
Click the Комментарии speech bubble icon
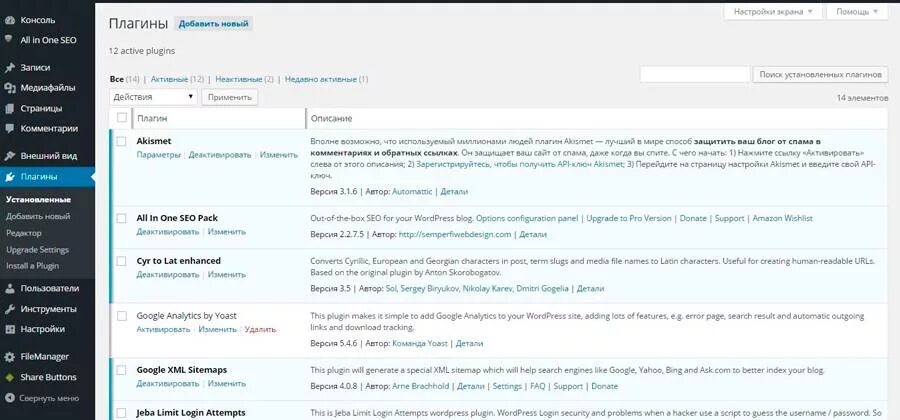click(x=9, y=129)
